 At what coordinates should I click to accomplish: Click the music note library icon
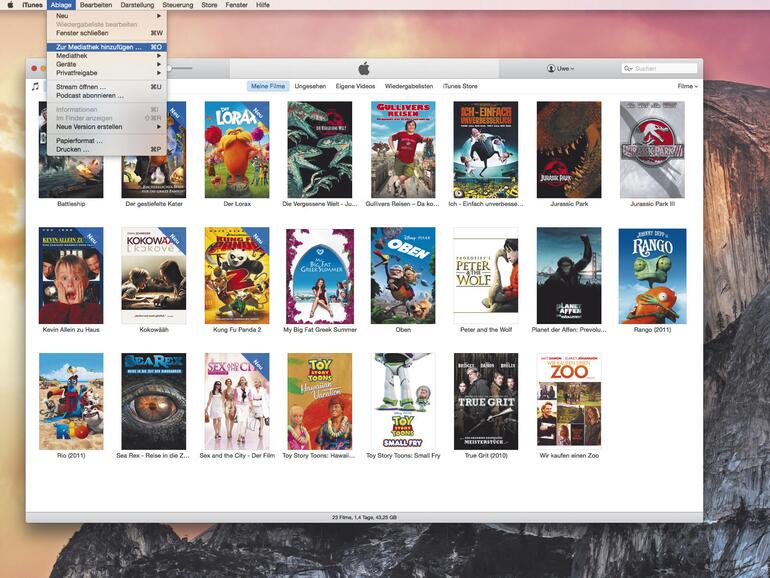[x=35, y=86]
